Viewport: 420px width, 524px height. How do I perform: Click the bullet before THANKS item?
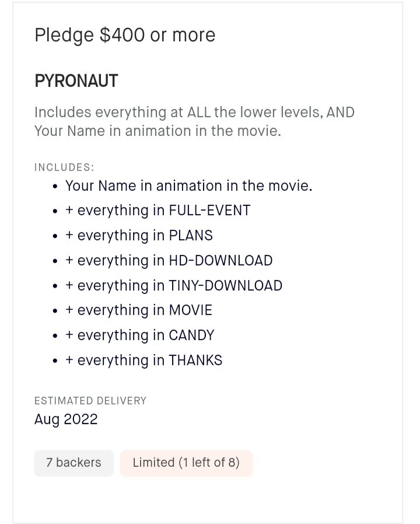(x=55, y=361)
